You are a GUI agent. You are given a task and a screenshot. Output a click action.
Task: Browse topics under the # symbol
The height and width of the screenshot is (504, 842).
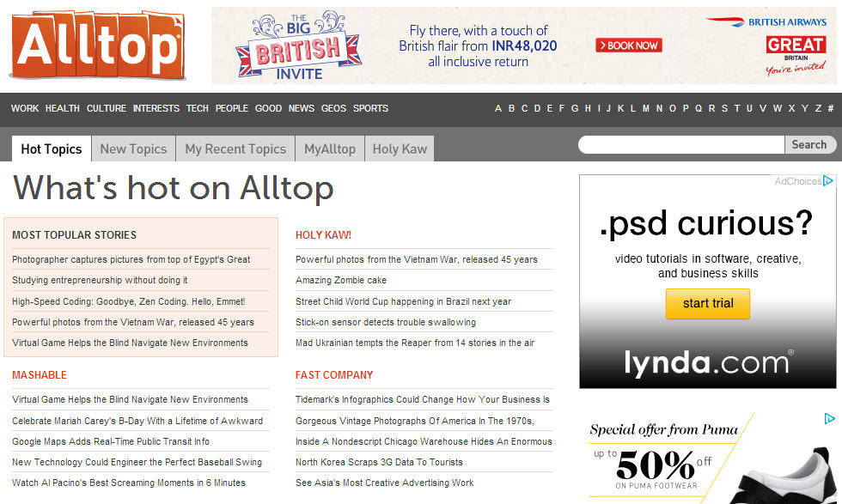click(830, 108)
